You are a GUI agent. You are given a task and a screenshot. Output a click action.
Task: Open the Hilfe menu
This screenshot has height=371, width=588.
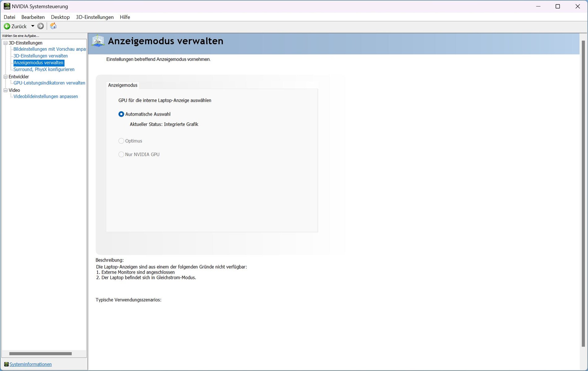click(x=125, y=17)
